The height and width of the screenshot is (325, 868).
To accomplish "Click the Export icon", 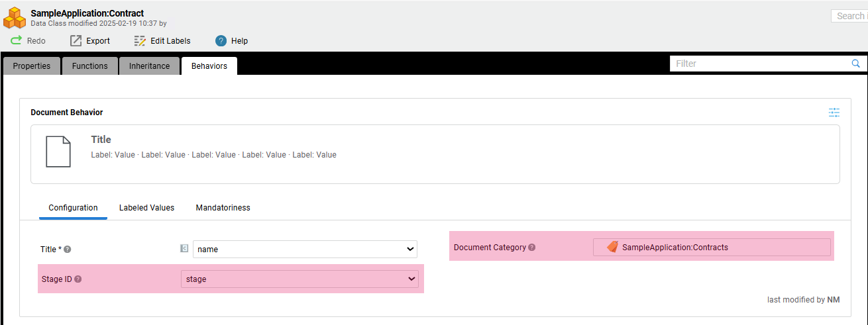I will [x=76, y=40].
